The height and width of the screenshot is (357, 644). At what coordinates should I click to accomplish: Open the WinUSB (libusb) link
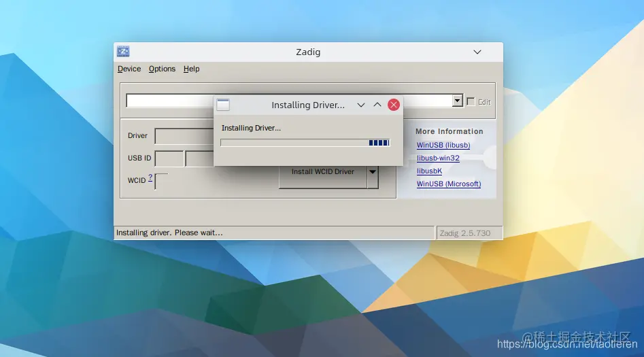pos(443,145)
